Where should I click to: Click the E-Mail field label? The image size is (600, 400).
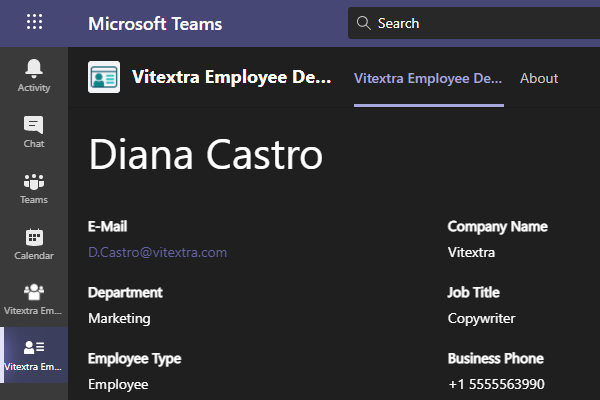[x=108, y=226]
